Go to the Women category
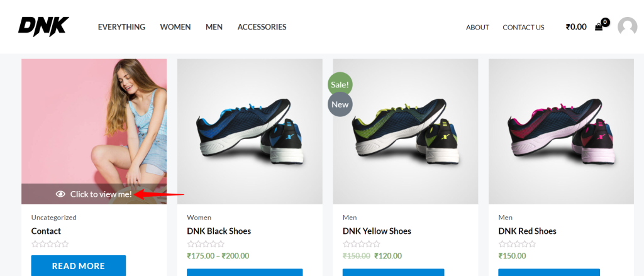This screenshot has height=276, width=644. pos(175,26)
